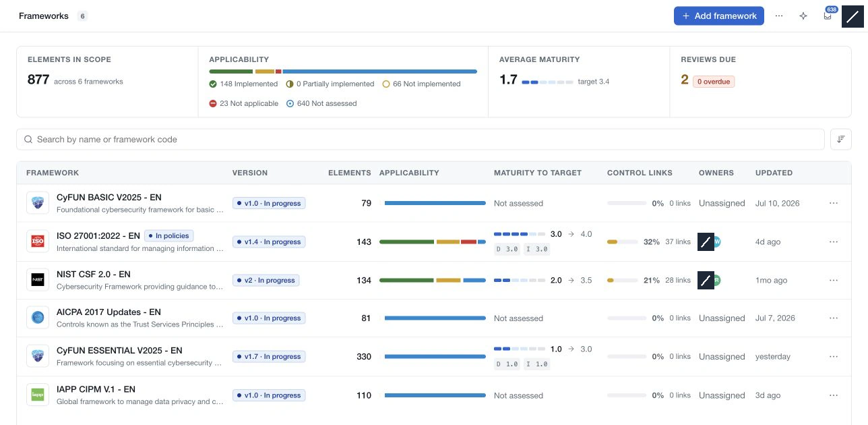Click the blue Not assessed icon

click(290, 104)
